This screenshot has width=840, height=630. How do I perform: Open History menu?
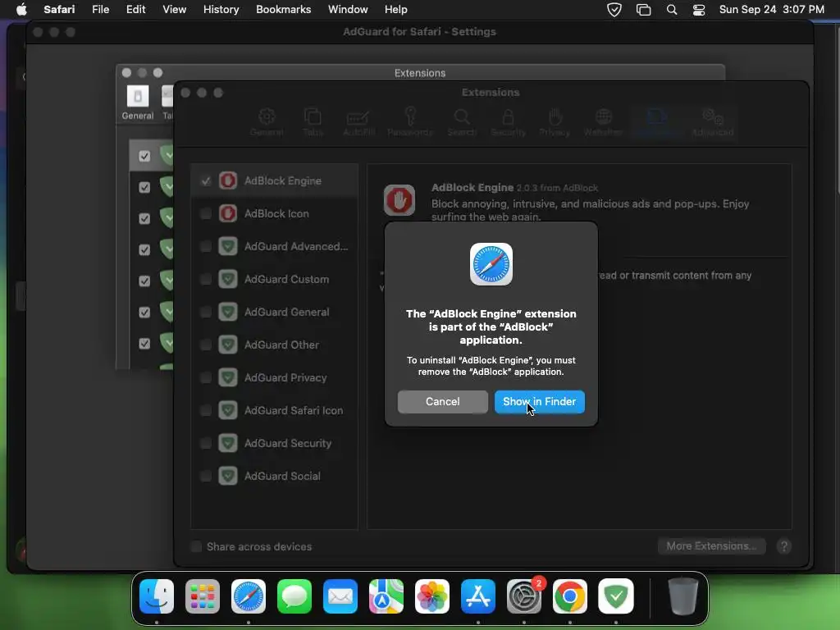click(x=221, y=10)
